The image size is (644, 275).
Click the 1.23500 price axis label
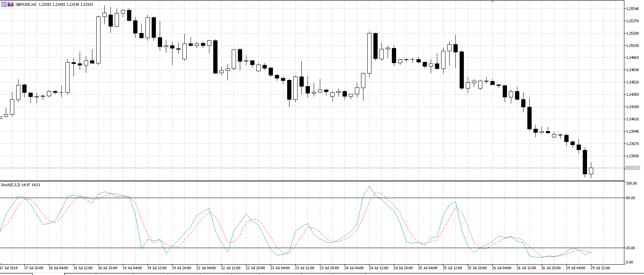pyautogui.click(x=632, y=156)
